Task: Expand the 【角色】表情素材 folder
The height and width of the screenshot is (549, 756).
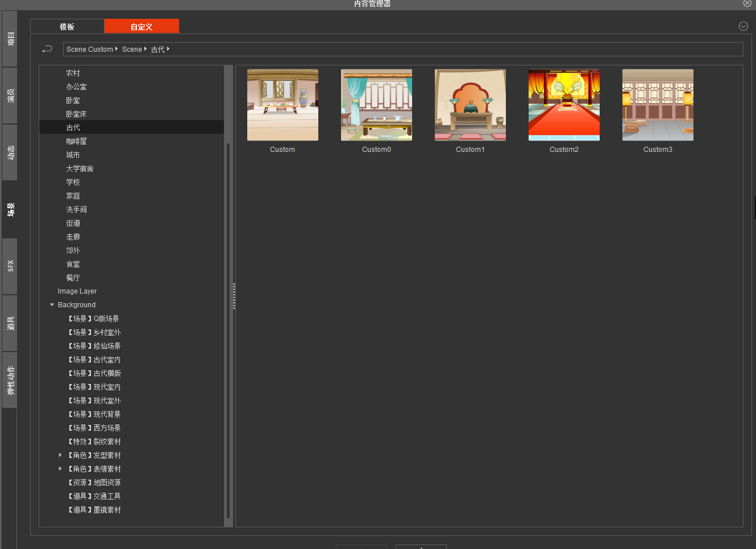Action: coord(60,469)
